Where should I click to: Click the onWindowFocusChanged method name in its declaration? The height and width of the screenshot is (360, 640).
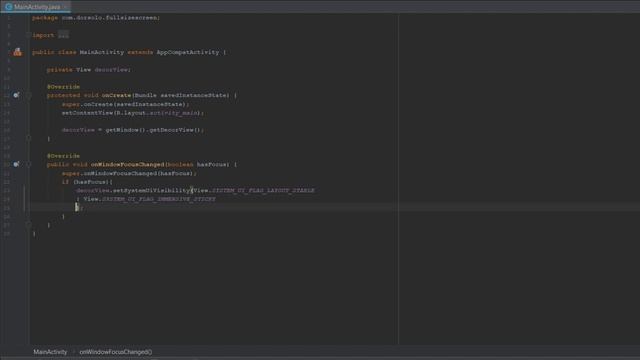click(x=127, y=164)
